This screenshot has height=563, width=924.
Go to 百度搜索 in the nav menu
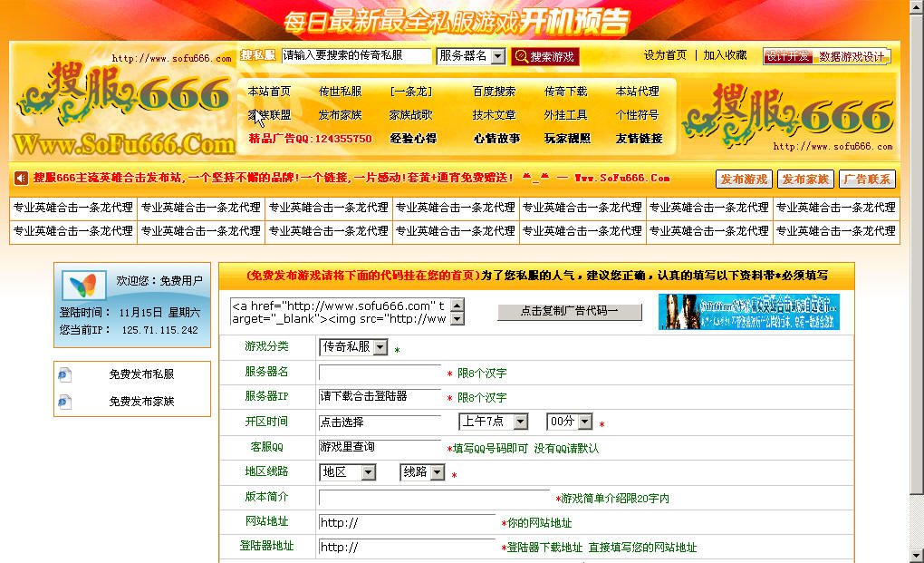(494, 92)
